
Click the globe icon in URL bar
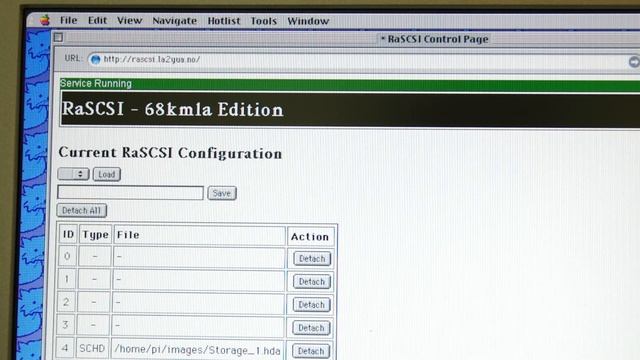point(95,60)
